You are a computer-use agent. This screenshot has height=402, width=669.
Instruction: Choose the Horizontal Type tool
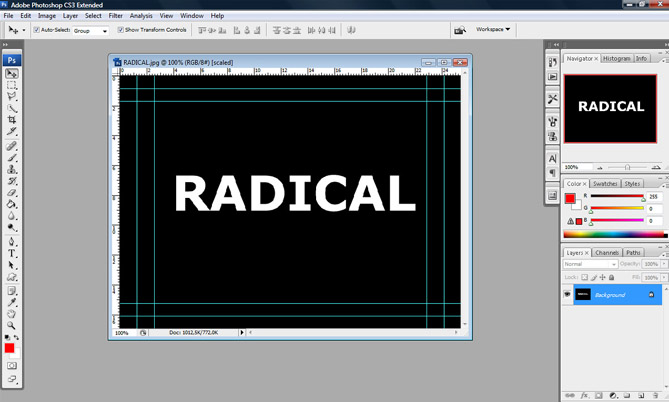pyautogui.click(x=12, y=254)
